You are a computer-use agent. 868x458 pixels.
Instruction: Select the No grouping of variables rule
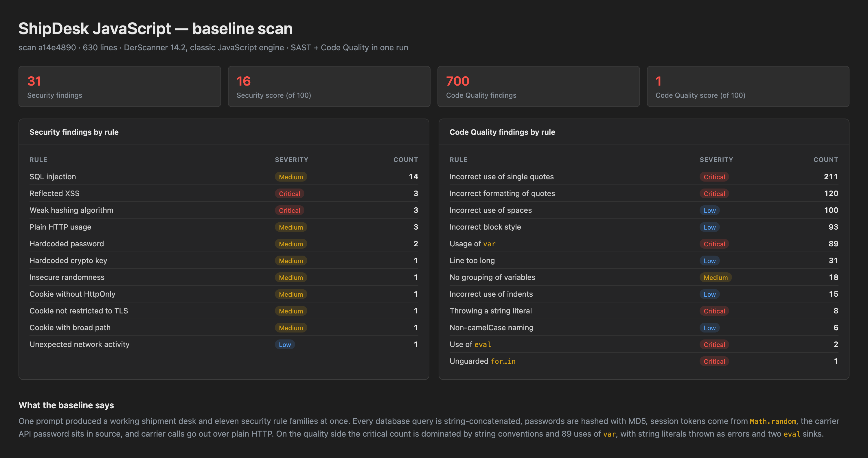click(492, 277)
